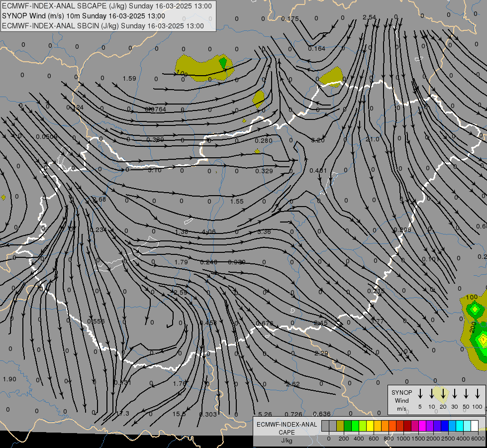Click the 3.10 value on the map
487x448 pixels.
155,170
